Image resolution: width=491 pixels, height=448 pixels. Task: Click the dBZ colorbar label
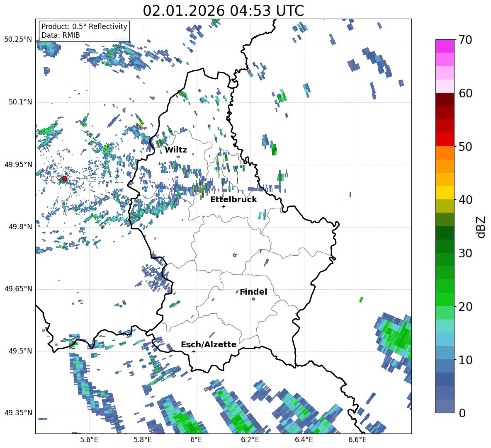coord(481,227)
